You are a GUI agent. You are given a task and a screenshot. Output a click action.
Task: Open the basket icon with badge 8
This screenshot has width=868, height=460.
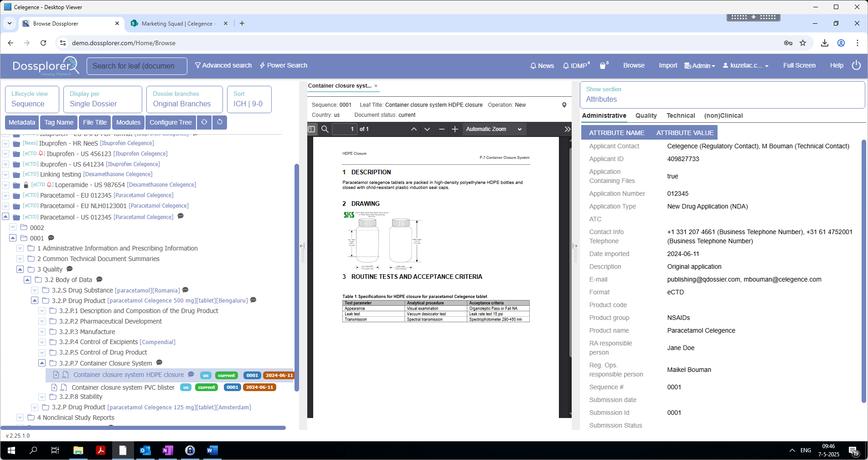pos(604,65)
